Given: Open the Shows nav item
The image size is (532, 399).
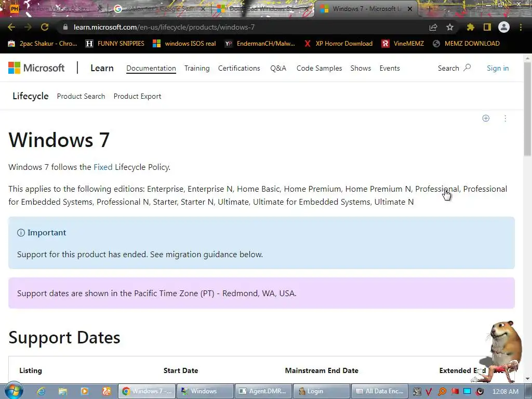Looking at the screenshot, I should click(361, 68).
